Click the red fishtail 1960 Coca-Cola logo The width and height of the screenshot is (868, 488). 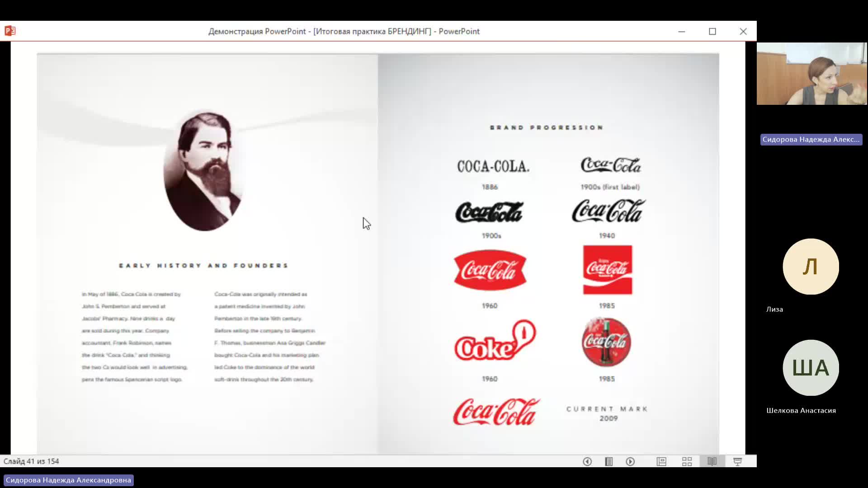(490, 270)
